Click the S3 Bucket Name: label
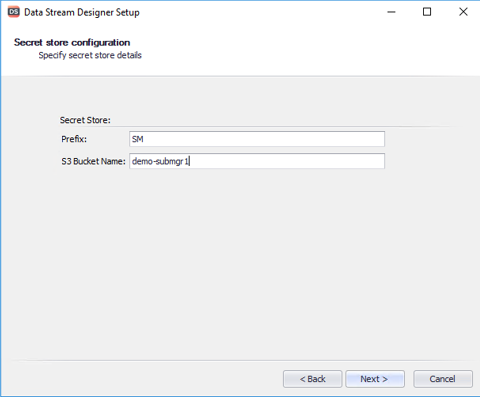480x397 pixels. 93,161
